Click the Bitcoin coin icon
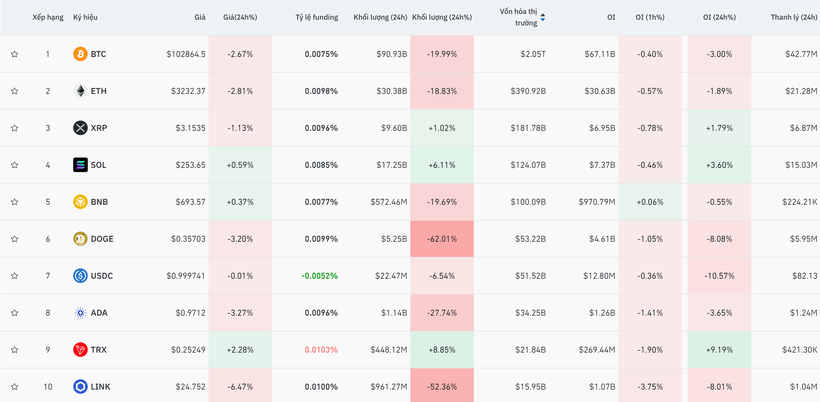Image resolution: width=820 pixels, height=402 pixels. tap(80, 54)
